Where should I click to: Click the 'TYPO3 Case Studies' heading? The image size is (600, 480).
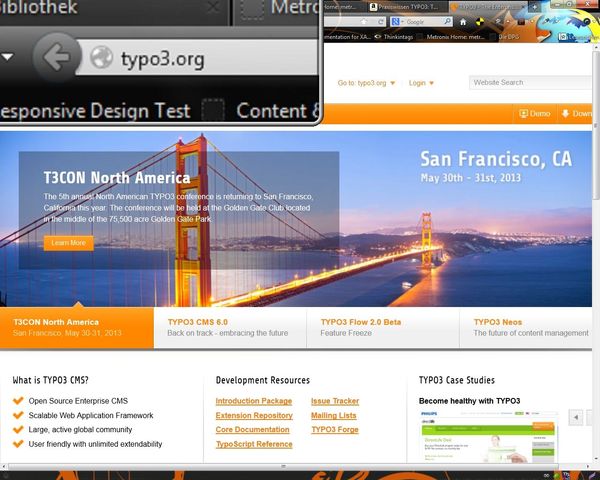[457, 380]
